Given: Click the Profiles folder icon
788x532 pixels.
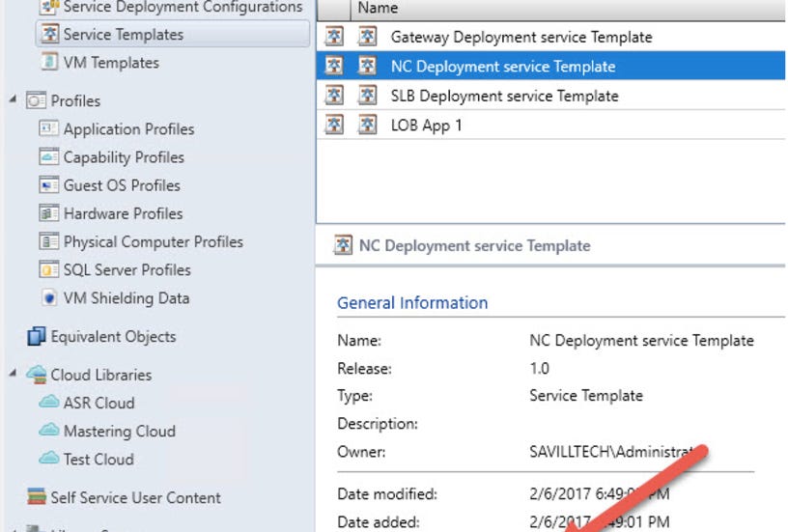Looking at the screenshot, I should coord(36,100).
